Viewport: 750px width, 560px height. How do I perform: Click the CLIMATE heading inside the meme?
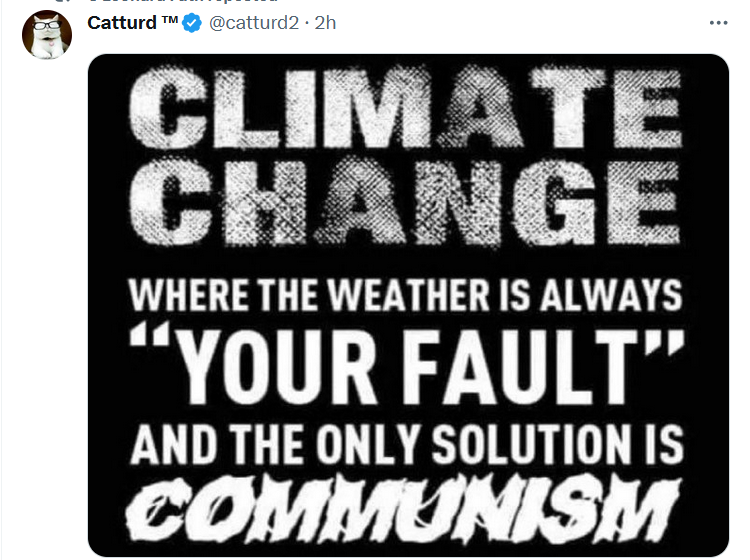click(x=406, y=108)
